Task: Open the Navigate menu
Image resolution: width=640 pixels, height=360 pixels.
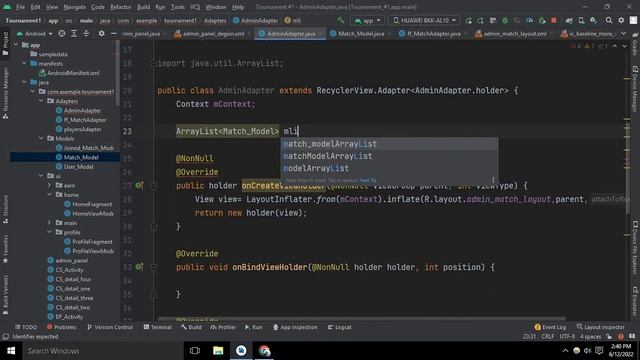Action: coord(75,7)
